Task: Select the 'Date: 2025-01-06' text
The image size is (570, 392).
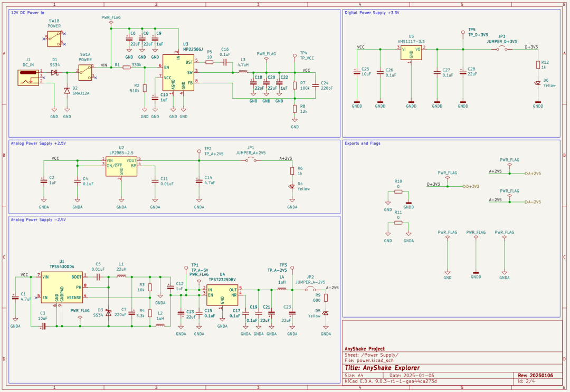Action: coord(412,375)
